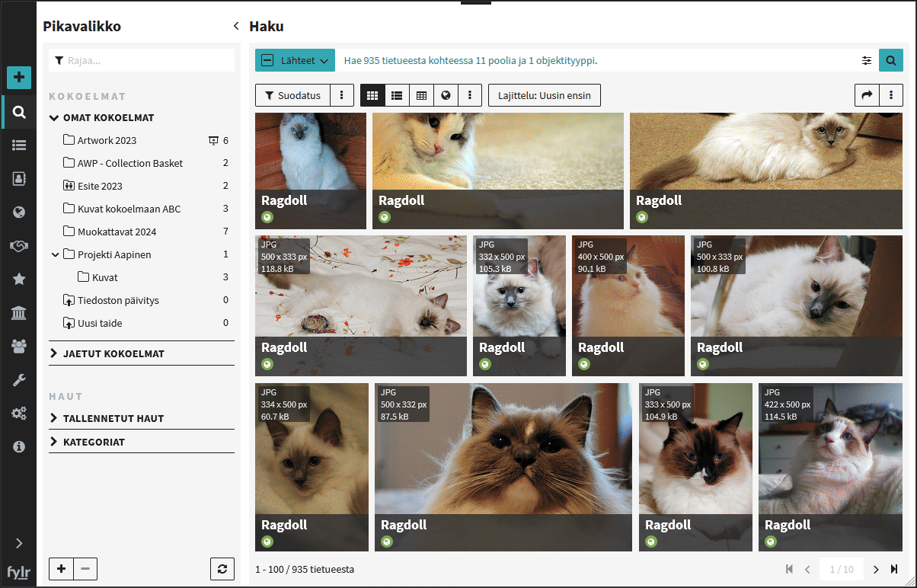The height and width of the screenshot is (588, 917).
Task: Switch to the table view
Action: 421,95
